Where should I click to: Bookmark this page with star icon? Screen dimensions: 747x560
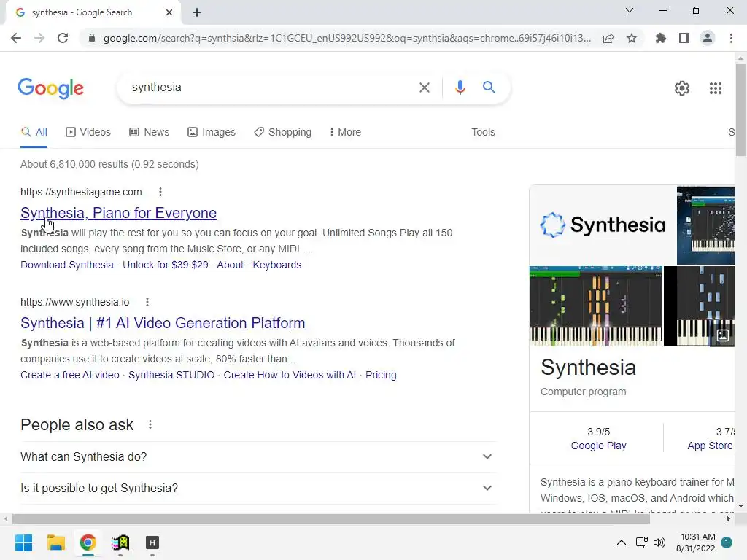(x=632, y=38)
